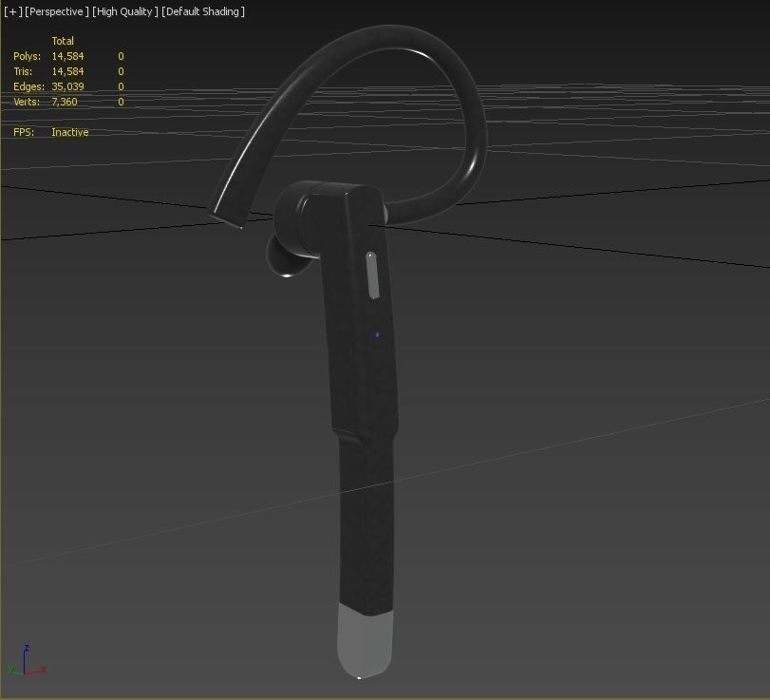The width and height of the screenshot is (770, 700).
Task: Select the blue LED indicator on the headset
Action: [377, 335]
